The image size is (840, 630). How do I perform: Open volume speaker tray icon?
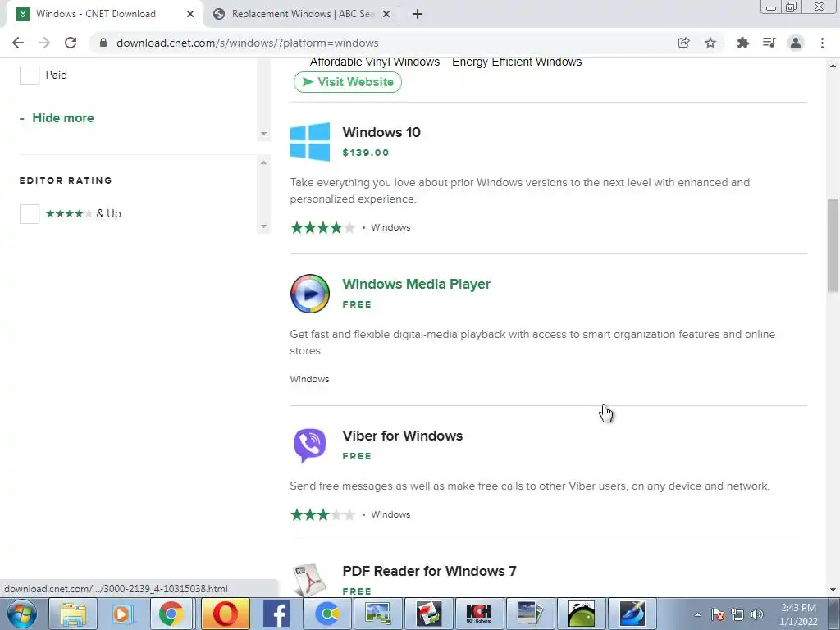(757, 614)
